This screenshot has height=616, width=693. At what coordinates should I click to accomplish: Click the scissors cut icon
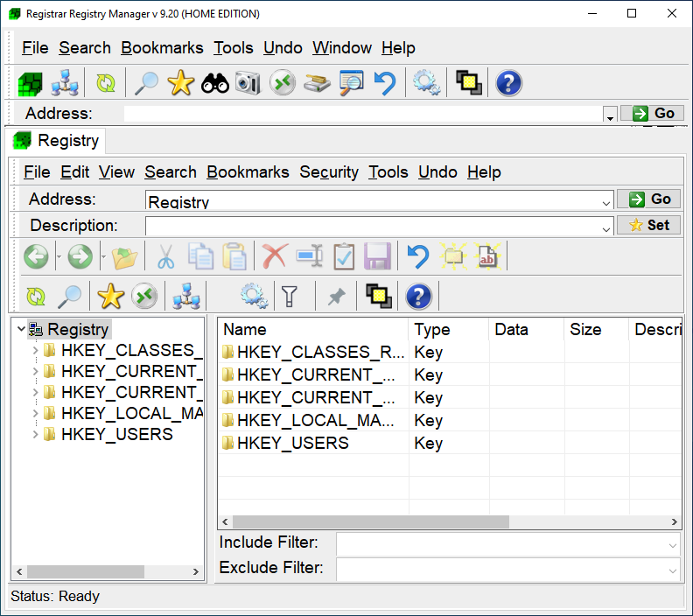[x=165, y=256]
